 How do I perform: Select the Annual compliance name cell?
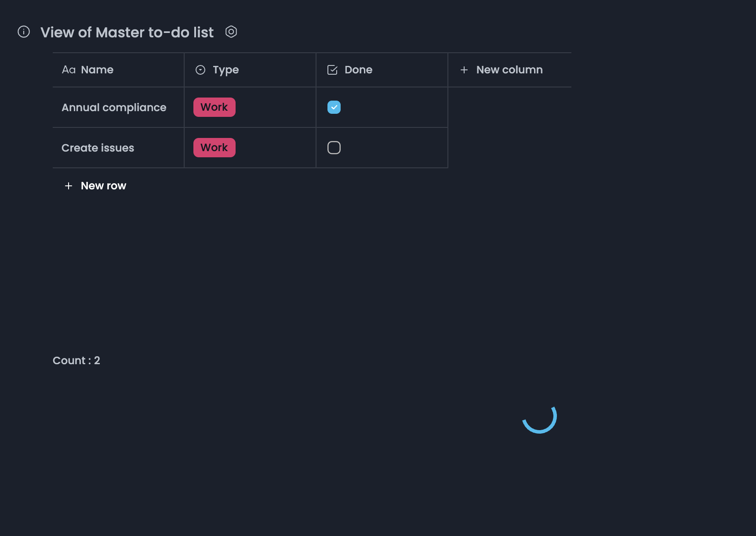point(118,107)
